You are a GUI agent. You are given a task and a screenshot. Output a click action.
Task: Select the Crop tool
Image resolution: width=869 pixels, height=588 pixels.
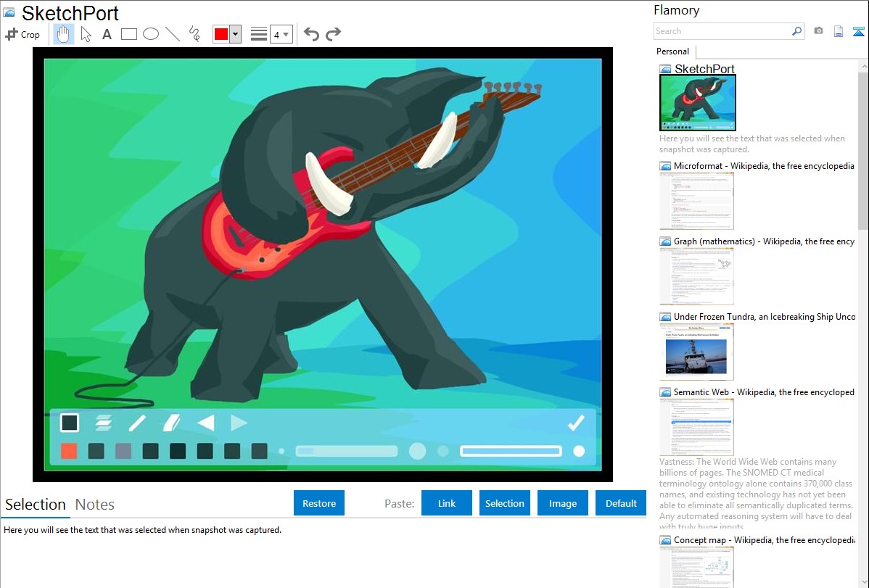click(x=22, y=34)
